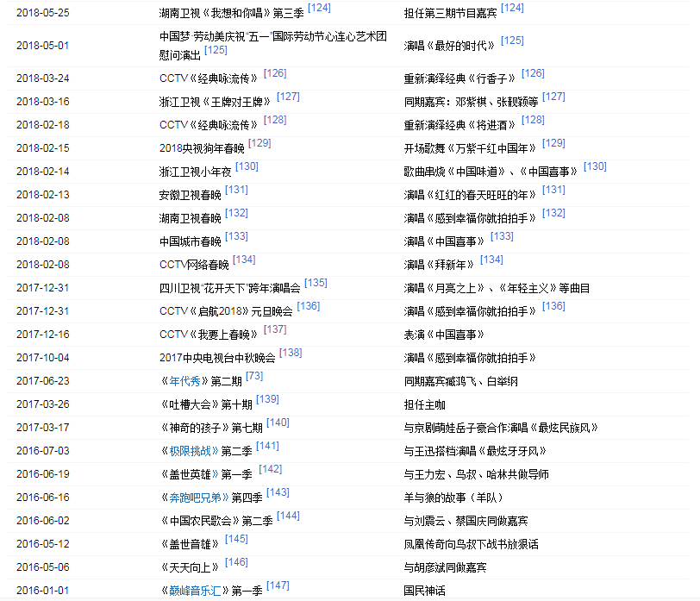The width and height of the screenshot is (700, 601).
Task: Click citation [145] beside 盖世音雄
Action: pos(236,539)
